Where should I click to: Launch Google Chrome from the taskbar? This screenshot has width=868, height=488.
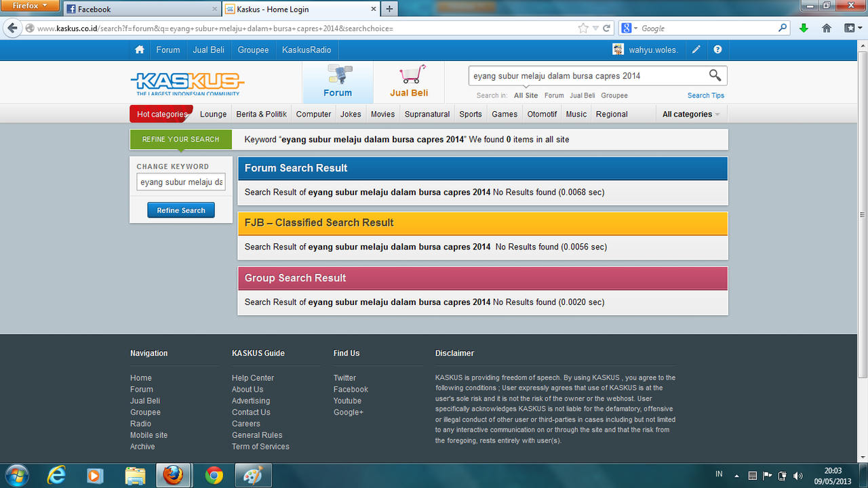click(x=214, y=475)
